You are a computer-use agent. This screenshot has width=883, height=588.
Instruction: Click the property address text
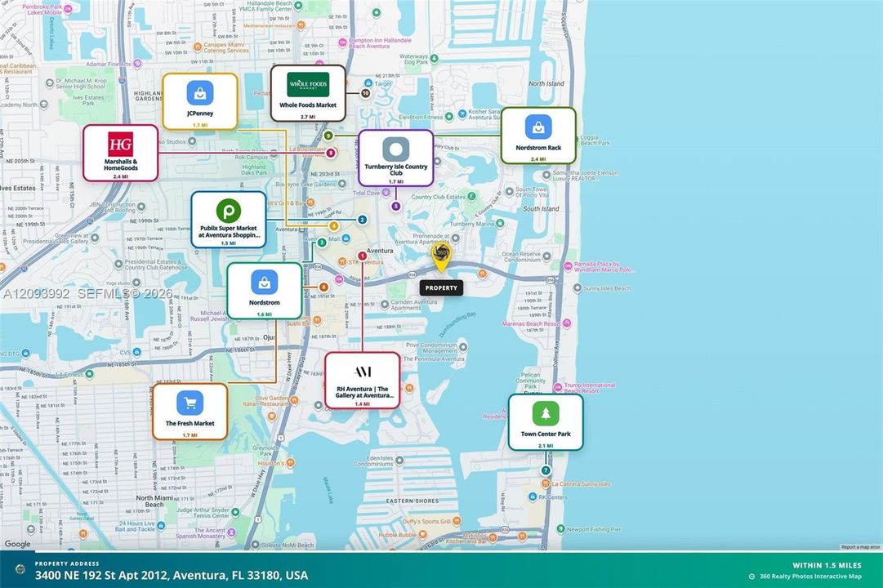[172, 576]
